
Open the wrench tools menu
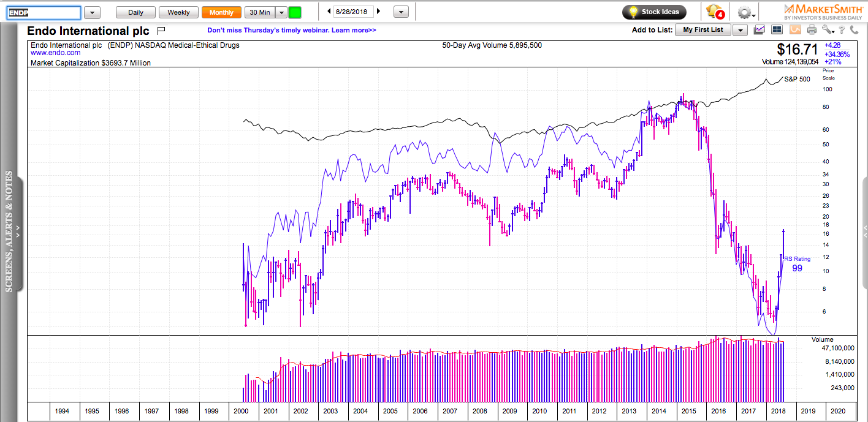click(828, 29)
